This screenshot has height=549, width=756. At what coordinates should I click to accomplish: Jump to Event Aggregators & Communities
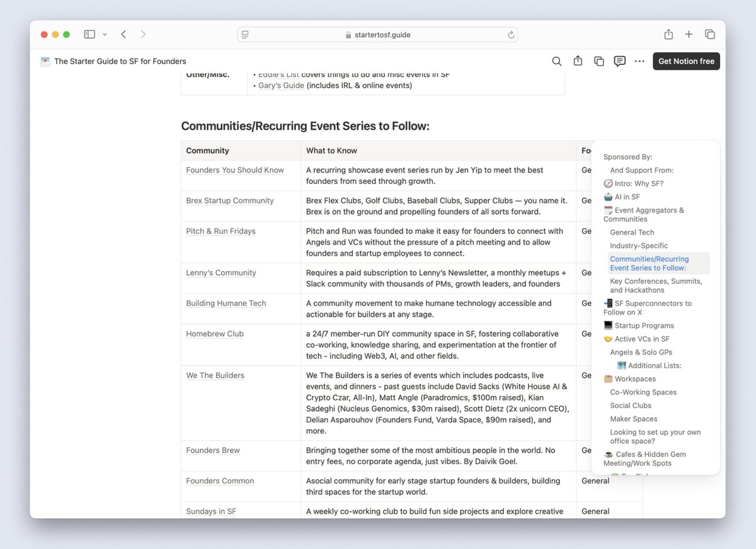coord(644,215)
